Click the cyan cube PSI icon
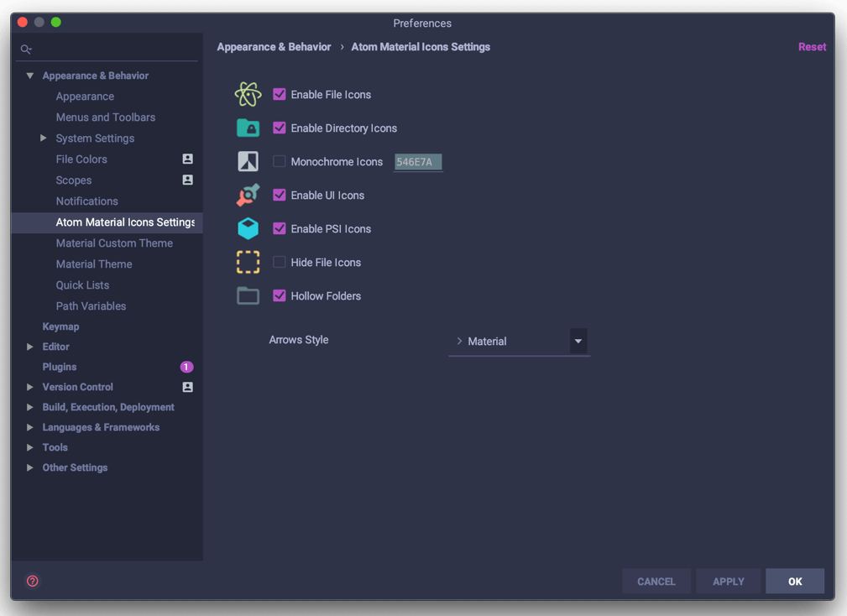The height and width of the screenshot is (616, 847). (248, 228)
